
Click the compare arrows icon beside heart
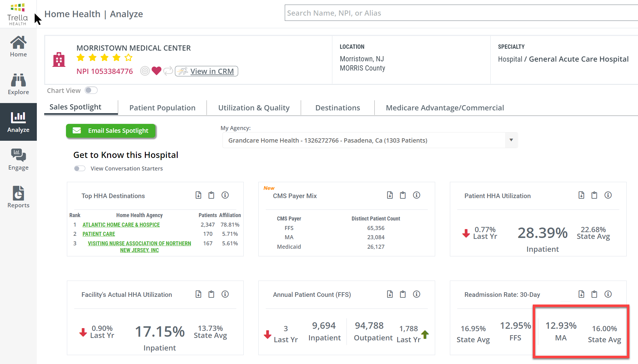168,71
